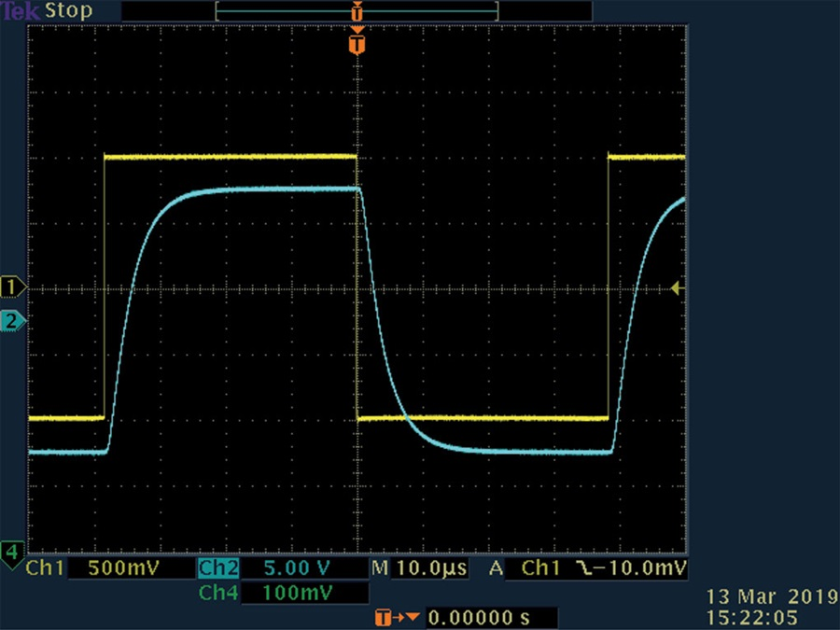Click the M 10.0µs timebase readout
This screenshot has width=840, height=630.
pyautogui.click(x=419, y=567)
